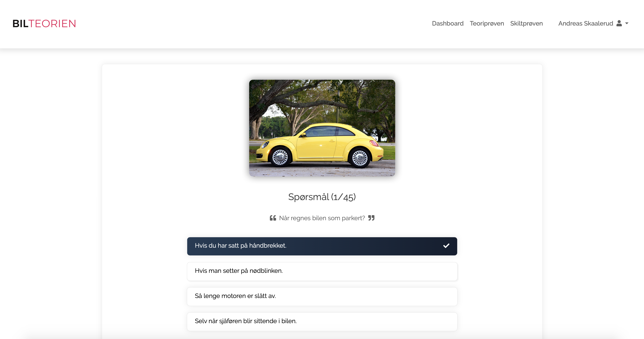The width and height of the screenshot is (644, 339).
Task: Choose the answer 'Så lenge motoren er slått av.'
Action: (322, 296)
